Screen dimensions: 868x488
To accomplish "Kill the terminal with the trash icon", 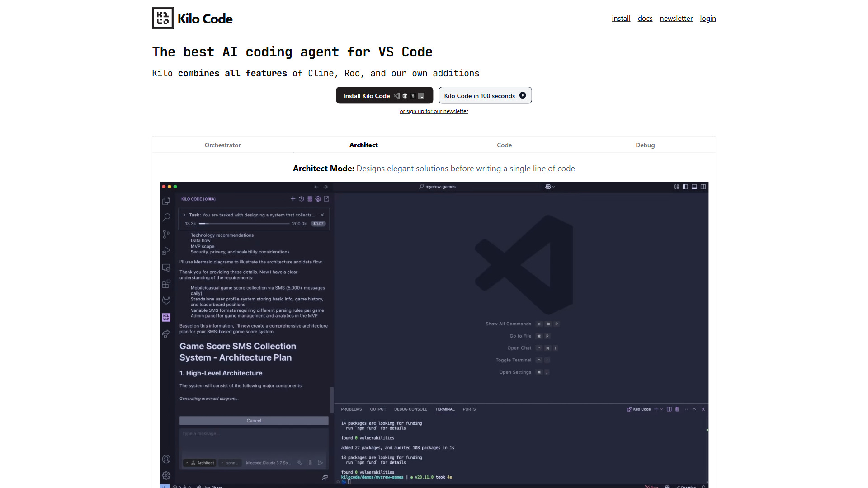I will 677,409.
